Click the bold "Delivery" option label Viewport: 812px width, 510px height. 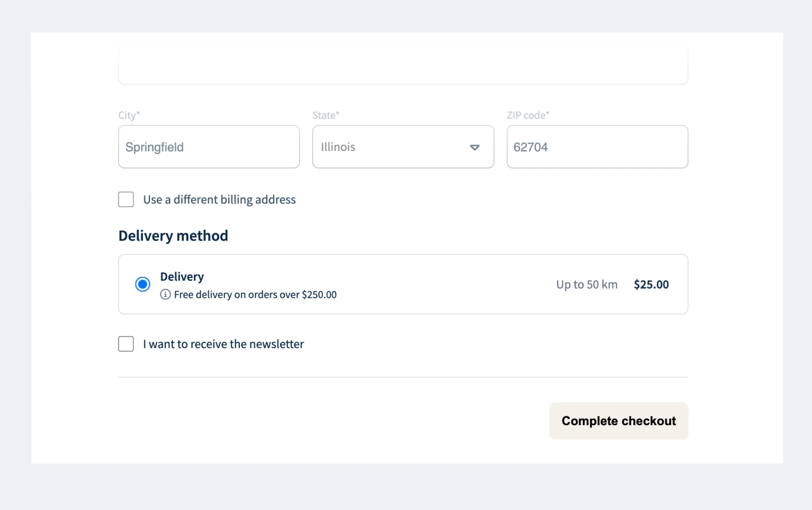click(x=182, y=276)
